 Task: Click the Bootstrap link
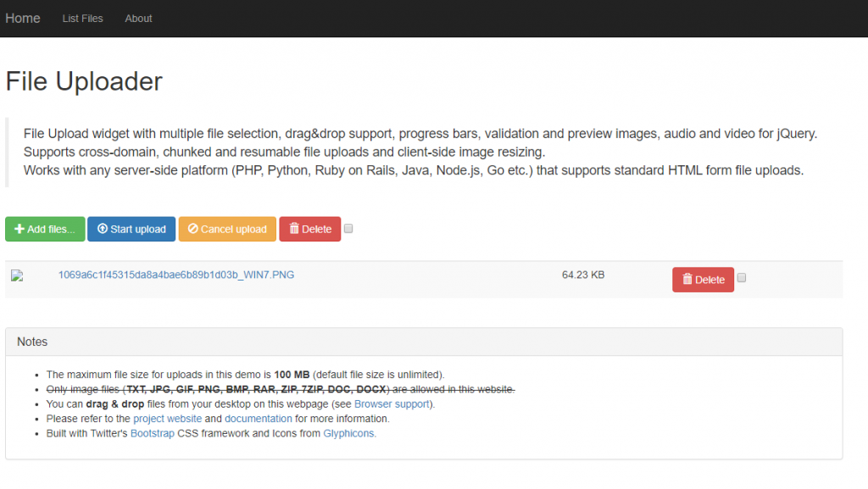click(152, 433)
